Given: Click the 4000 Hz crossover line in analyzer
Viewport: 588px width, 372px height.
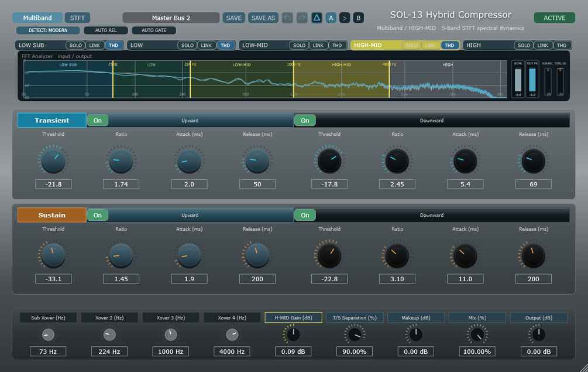Looking at the screenshot, I should coord(389,79).
